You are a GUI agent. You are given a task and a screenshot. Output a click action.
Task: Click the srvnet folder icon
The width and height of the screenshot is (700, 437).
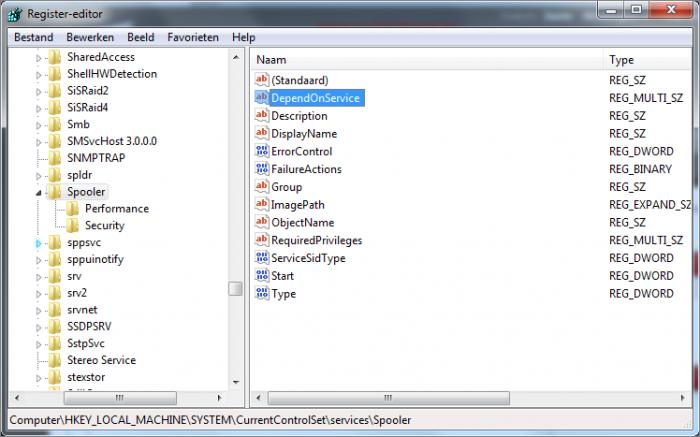pos(54,310)
